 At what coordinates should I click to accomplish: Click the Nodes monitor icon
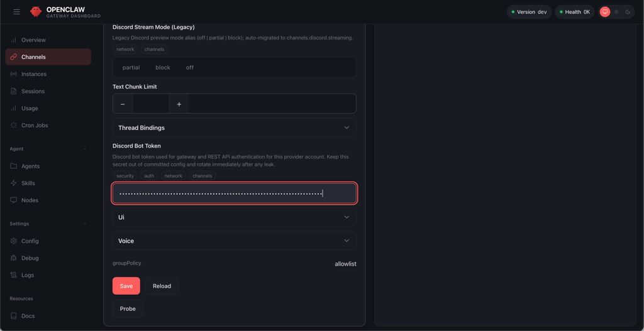pos(14,200)
